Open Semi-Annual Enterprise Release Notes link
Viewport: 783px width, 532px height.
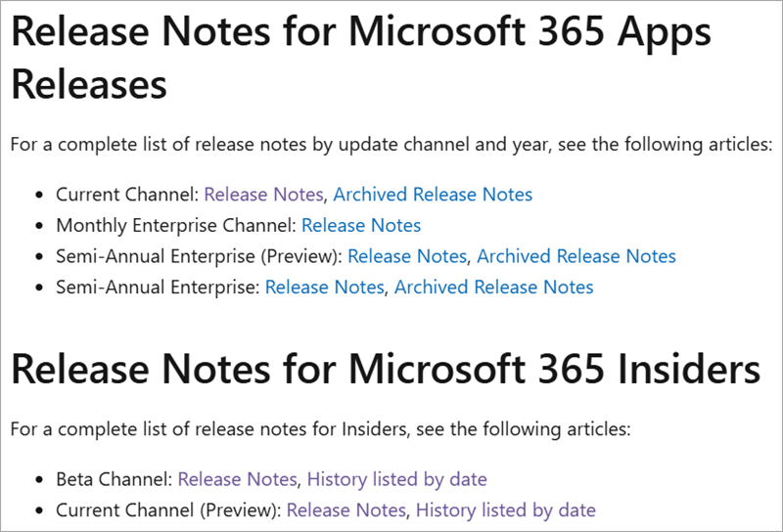[325, 287]
